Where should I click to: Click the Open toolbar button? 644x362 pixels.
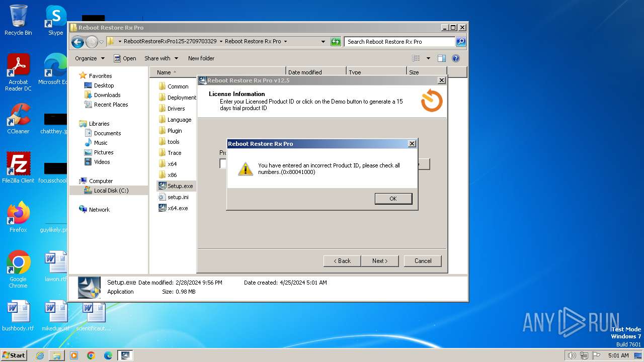coord(125,58)
